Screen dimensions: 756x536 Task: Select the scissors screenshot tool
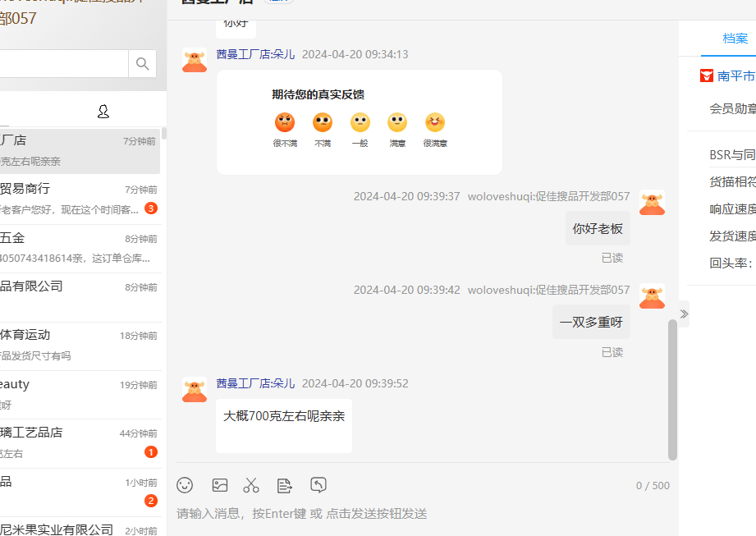(x=251, y=485)
